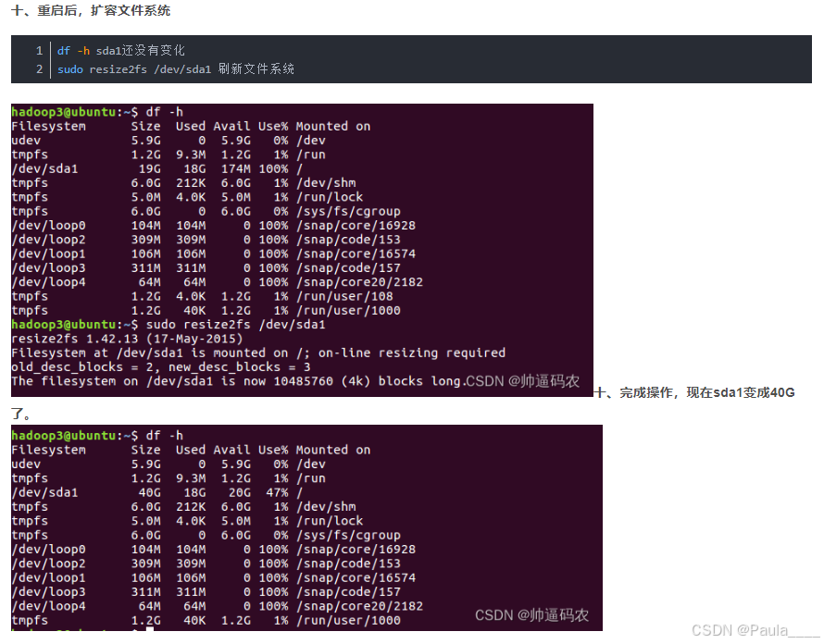Click line number 1 in the code block
The width and height of the screenshot is (824, 644).
[x=40, y=50]
